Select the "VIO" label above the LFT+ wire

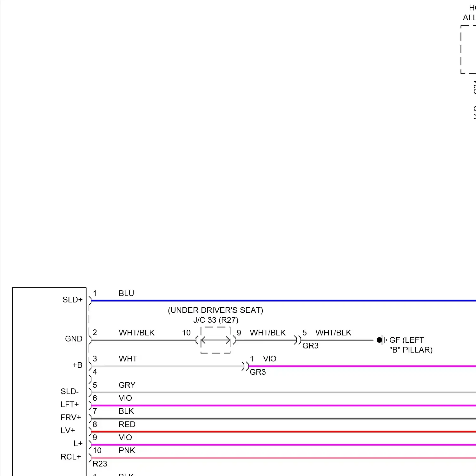click(x=125, y=398)
